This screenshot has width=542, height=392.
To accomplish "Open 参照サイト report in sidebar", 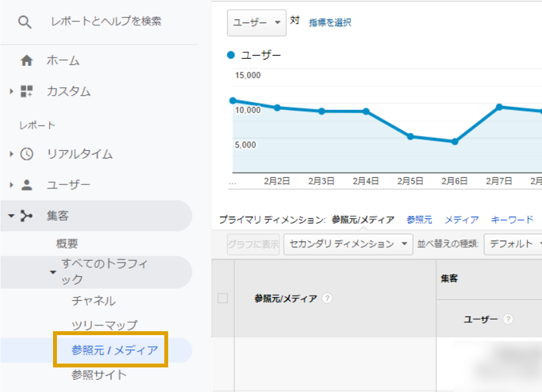I will click(x=99, y=375).
